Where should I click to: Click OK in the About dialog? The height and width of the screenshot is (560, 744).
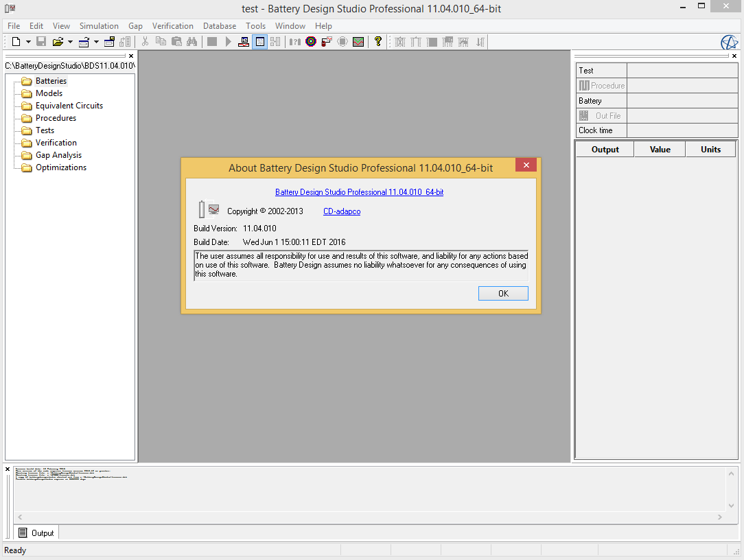pyautogui.click(x=503, y=293)
